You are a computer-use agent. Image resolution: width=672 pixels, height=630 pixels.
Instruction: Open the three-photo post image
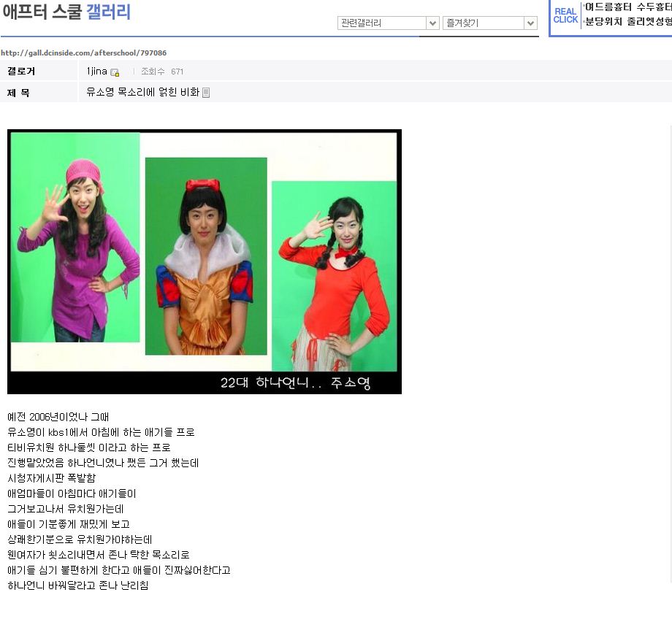[x=205, y=261]
